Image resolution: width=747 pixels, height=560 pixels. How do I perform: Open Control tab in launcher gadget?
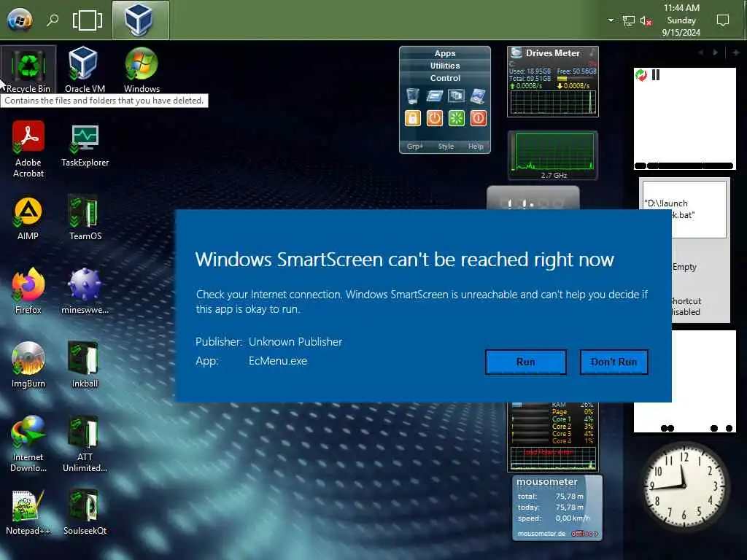coord(444,78)
